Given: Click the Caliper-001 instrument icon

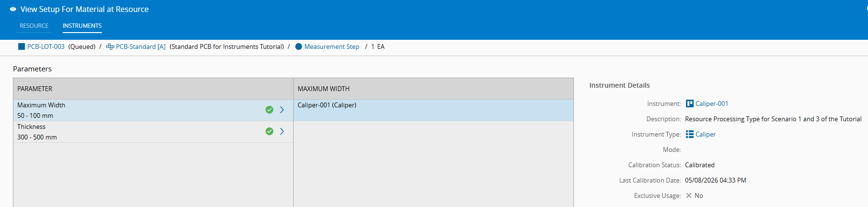Looking at the screenshot, I should (x=690, y=103).
